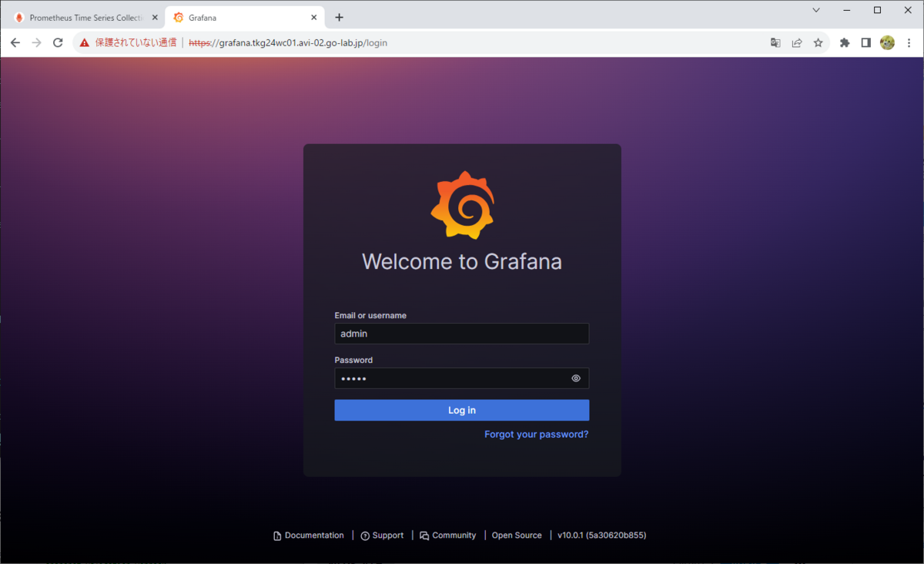Screen dimensions: 924x564
Task: Open the Extensions puzzle icon
Action: pyautogui.click(x=845, y=43)
